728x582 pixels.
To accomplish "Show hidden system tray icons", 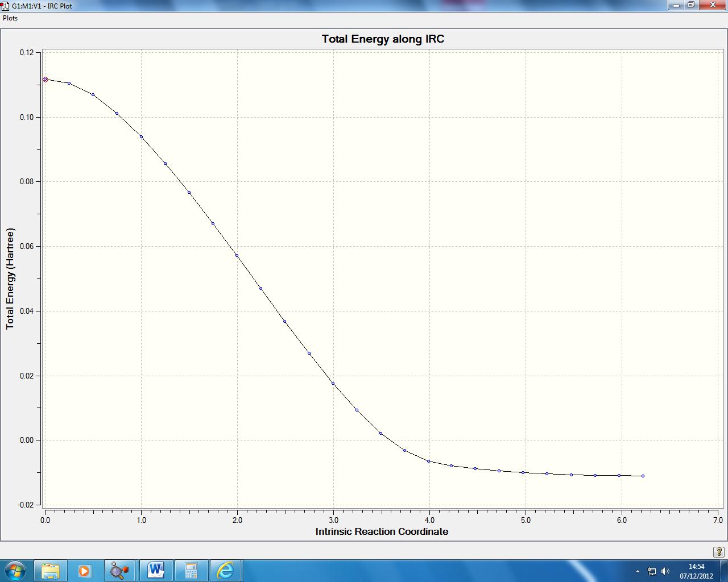I will tap(638, 571).
